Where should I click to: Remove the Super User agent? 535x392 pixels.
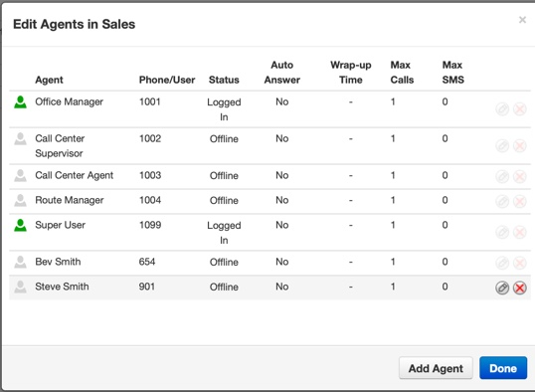pyautogui.click(x=520, y=233)
